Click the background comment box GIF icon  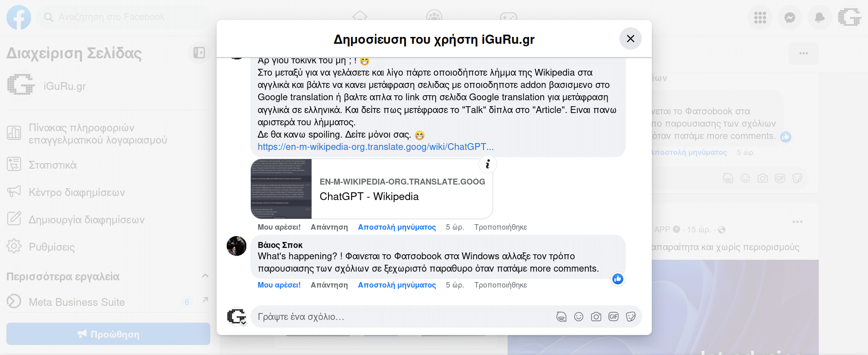click(780, 178)
